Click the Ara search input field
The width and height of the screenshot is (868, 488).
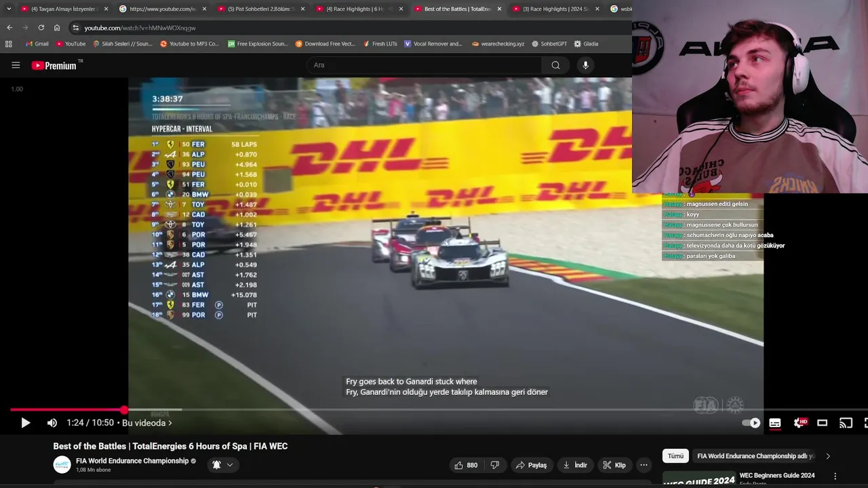pos(425,65)
